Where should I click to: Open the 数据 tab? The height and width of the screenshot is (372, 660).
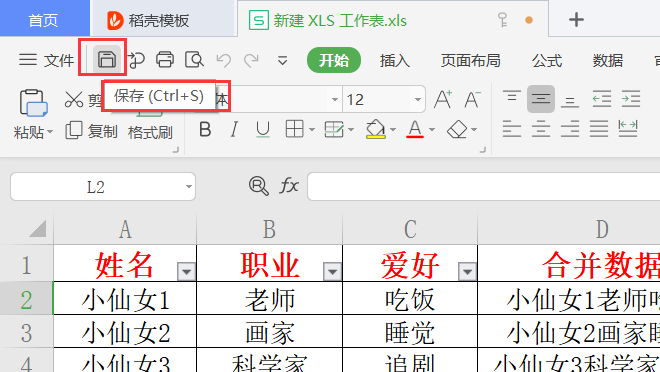[x=607, y=61]
